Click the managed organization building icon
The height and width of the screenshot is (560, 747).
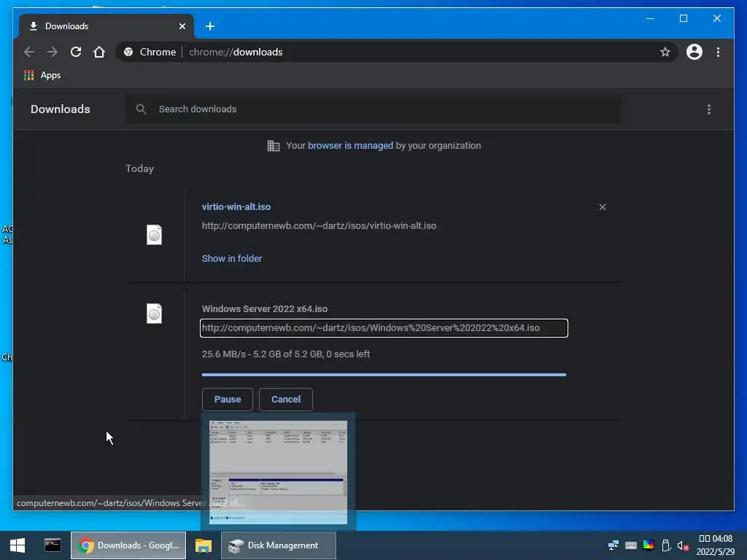274,146
